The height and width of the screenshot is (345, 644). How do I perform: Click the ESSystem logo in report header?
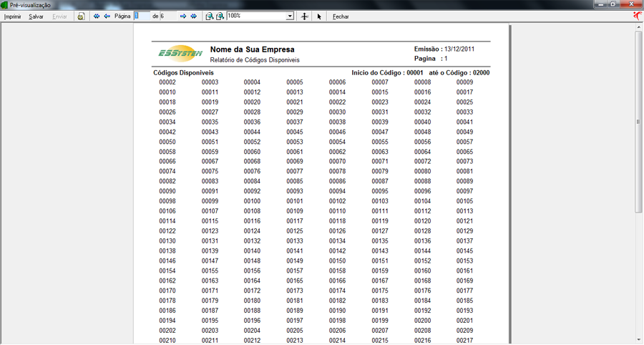tap(181, 54)
